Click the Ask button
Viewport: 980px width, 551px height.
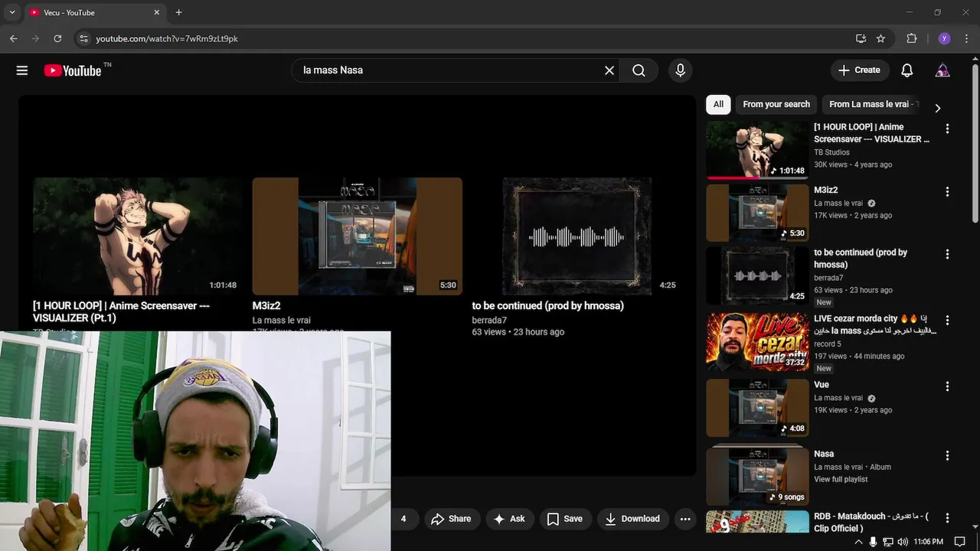(509, 519)
